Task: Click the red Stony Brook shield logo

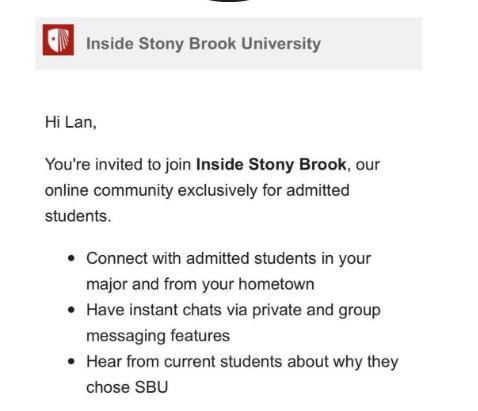Action: tap(58, 40)
